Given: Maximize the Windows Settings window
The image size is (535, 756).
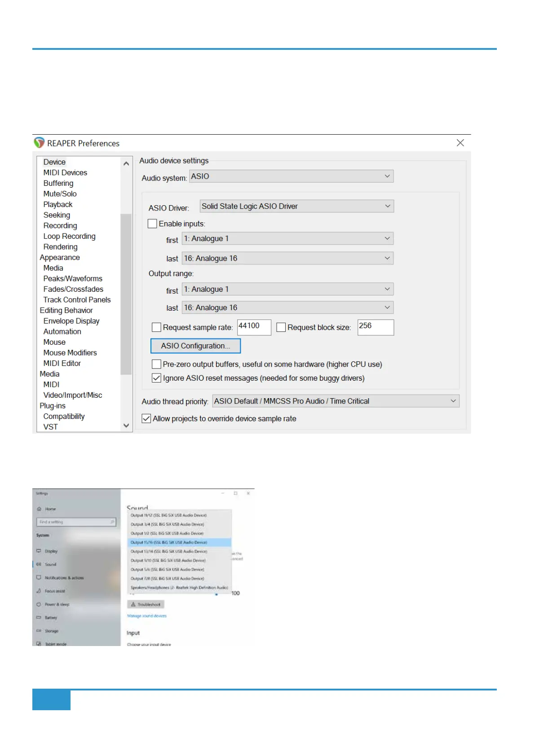Looking at the screenshot, I should point(235,493).
